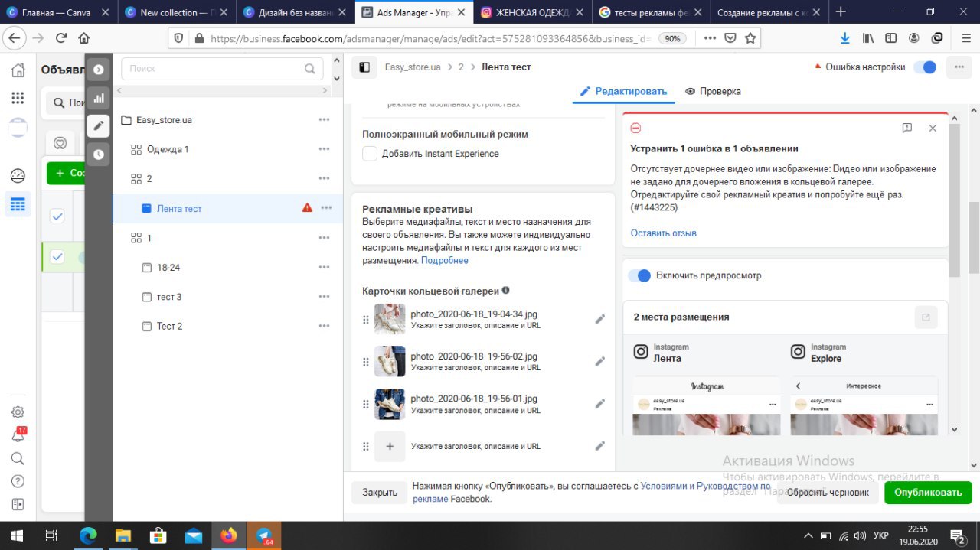
Task: Open the Easy_store.ua campaign folder
Action: click(x=156, y=120)
